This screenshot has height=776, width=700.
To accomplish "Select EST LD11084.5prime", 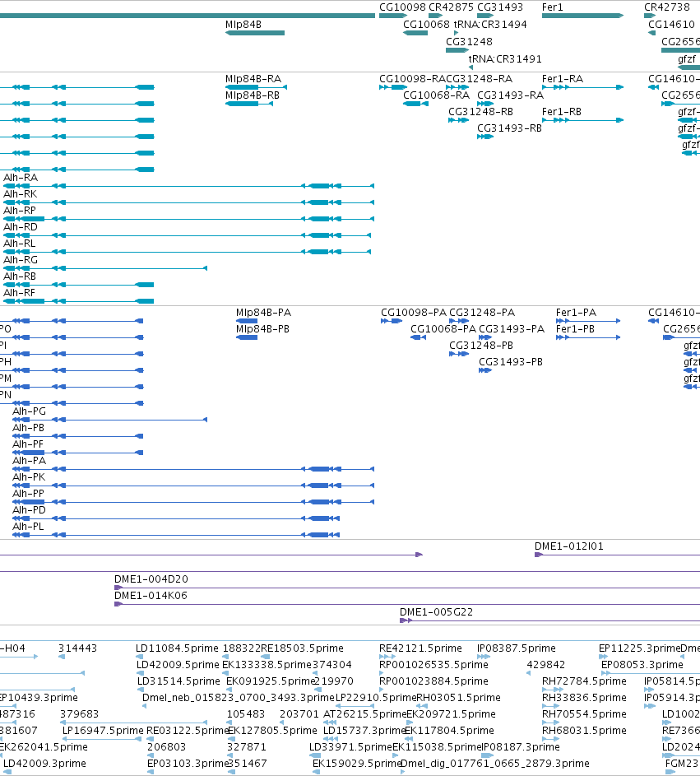I will (177, 648).
